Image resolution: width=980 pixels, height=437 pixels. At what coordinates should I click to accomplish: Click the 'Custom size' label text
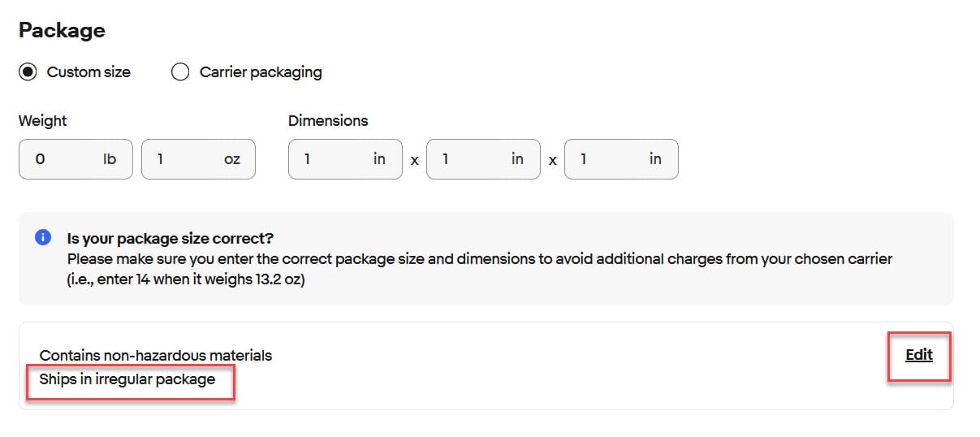click(x=89, y=72)
